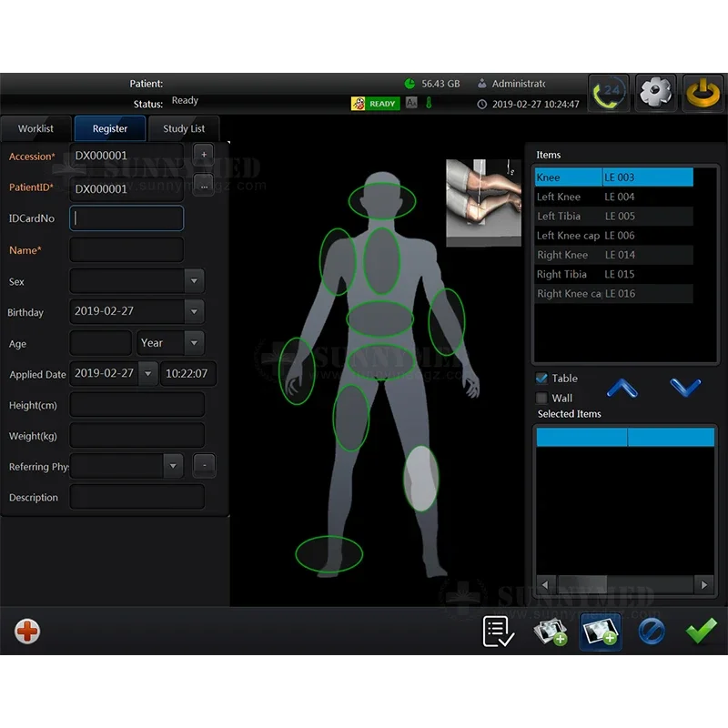728x728 pixels.
Task: Select the foot region ellipse
Action: (329, 554)
